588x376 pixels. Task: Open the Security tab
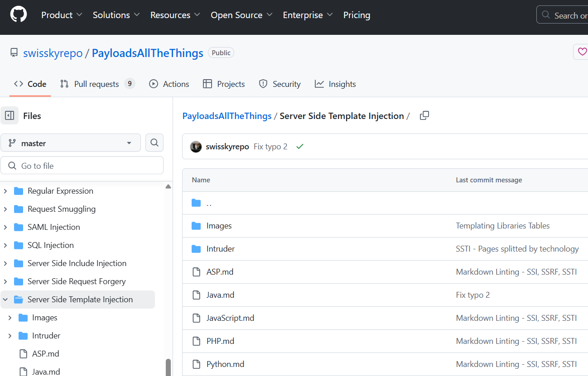tap(280, 84)
